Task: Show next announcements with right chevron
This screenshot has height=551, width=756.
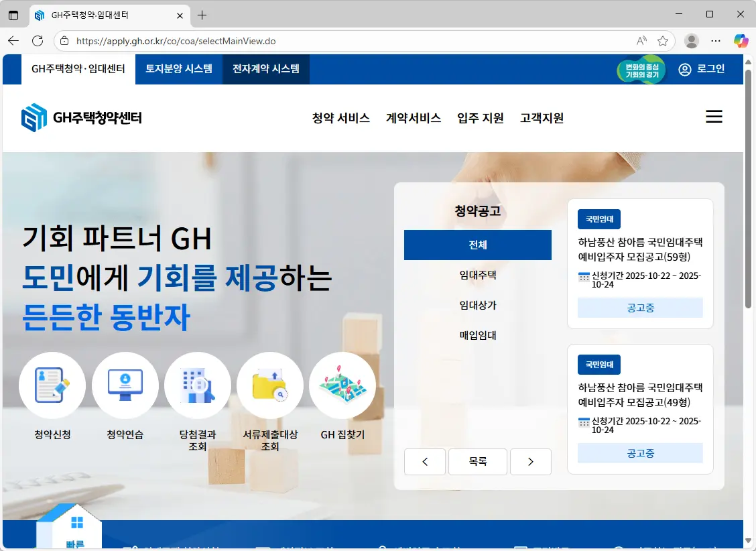Action: pyautogui.click(x=530, y=461)
